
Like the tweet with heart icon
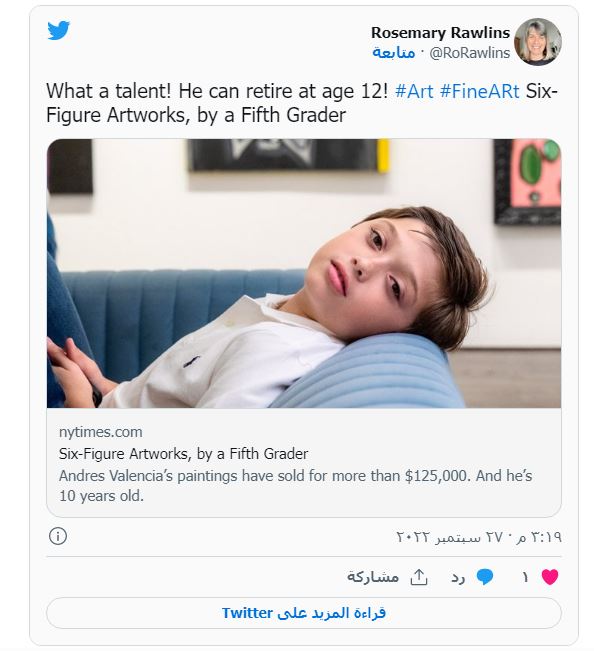pyautogui.click(x=550, y=577)
